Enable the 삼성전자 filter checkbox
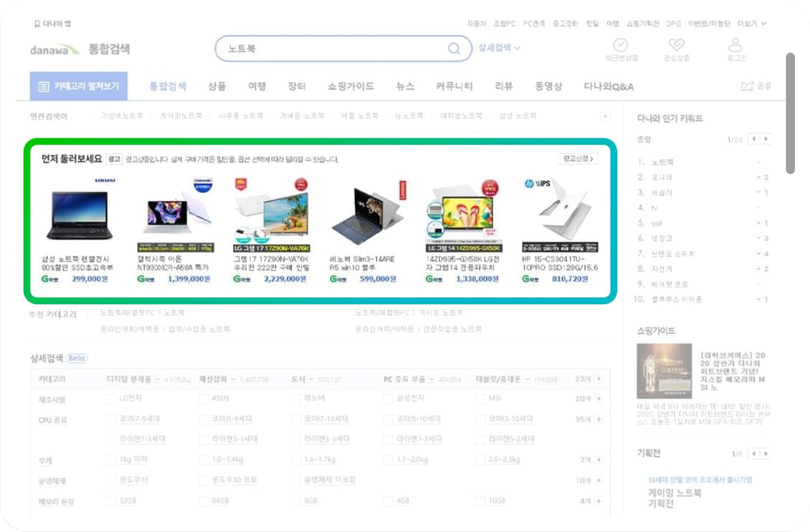Screen dimensions: 810x532 coord(389,399)
